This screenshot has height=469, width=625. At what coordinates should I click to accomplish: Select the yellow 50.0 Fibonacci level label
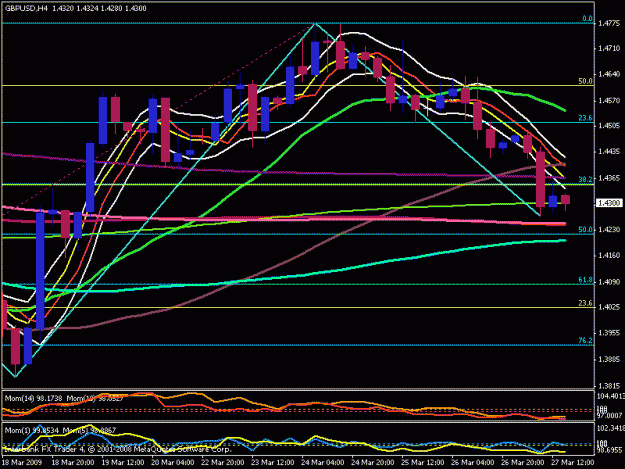(x=586, y=81)
